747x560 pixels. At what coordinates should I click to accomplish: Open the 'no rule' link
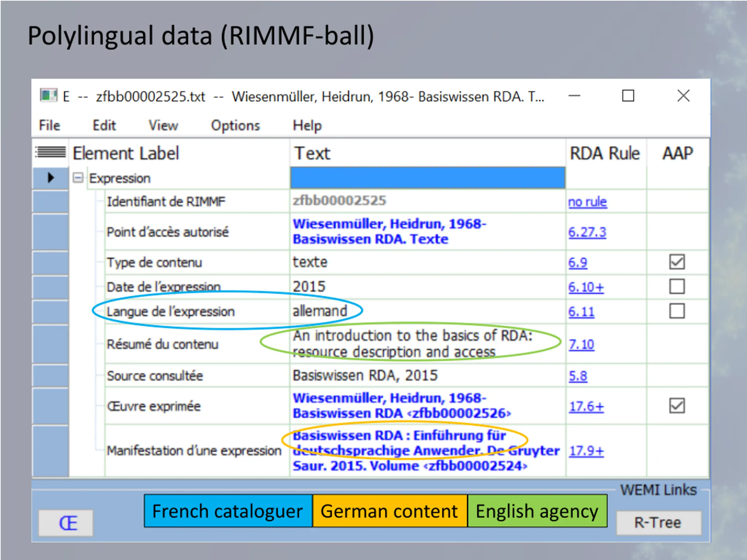tap(587, 202)
